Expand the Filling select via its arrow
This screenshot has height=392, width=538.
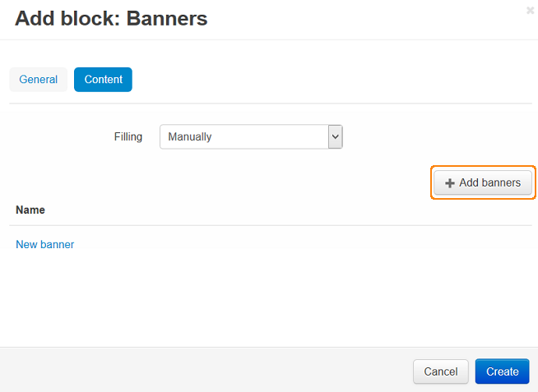(x=335, y=136)
